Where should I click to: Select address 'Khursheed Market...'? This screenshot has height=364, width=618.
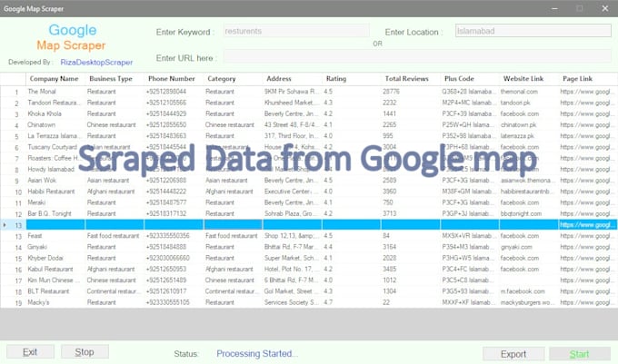click(293, 103)
